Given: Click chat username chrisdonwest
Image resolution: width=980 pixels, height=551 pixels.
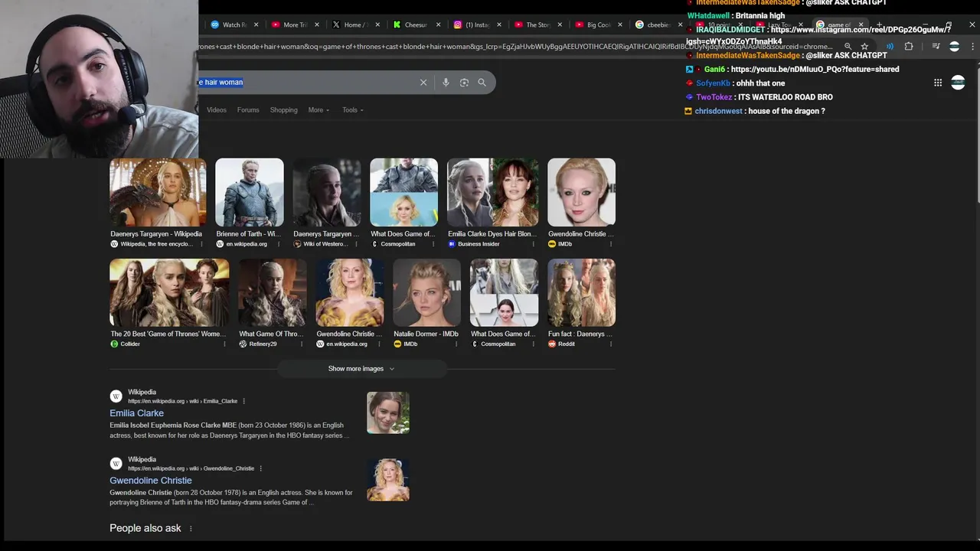Looking at the screenshot, I should coord(719,112).
